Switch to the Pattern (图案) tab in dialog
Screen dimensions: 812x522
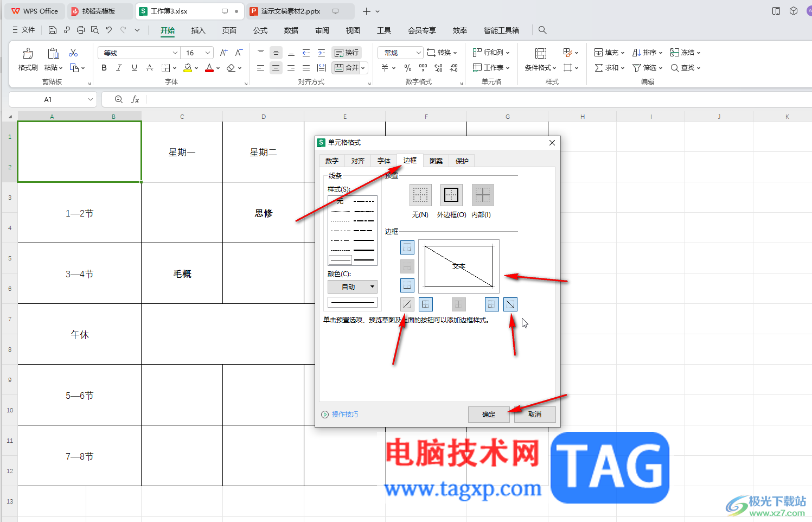click(436, 161)
